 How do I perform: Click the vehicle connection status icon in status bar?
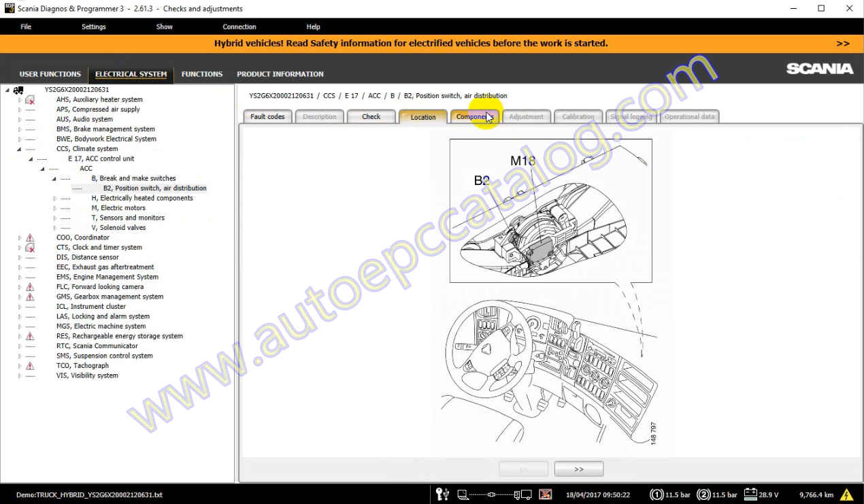442,494
